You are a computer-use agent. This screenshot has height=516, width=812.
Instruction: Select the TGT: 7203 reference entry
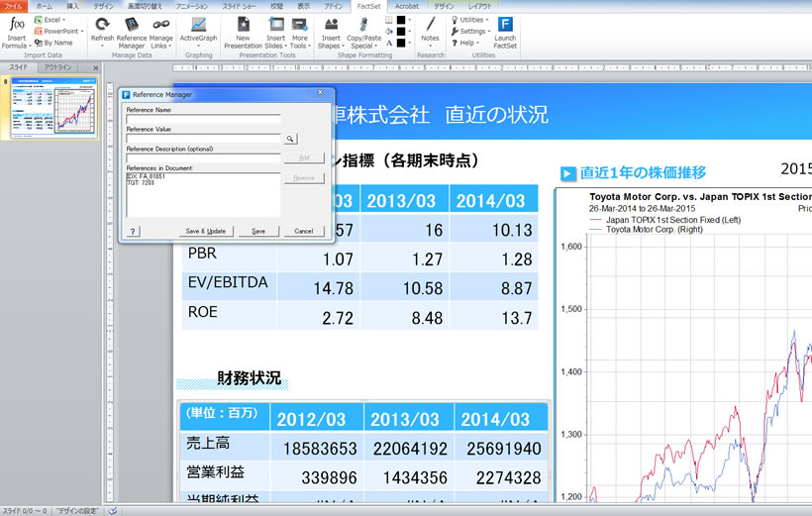[141, 182]
